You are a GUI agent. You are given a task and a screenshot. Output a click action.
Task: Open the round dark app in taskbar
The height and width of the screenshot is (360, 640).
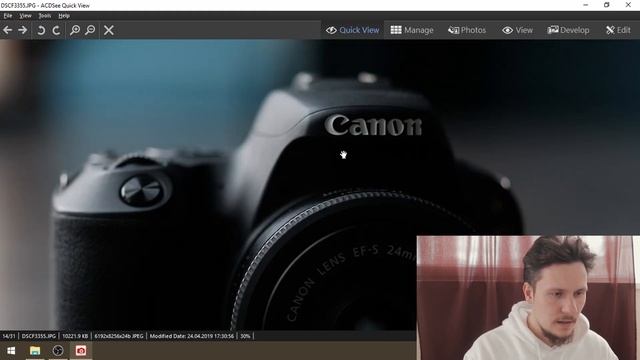coord(58,351)
